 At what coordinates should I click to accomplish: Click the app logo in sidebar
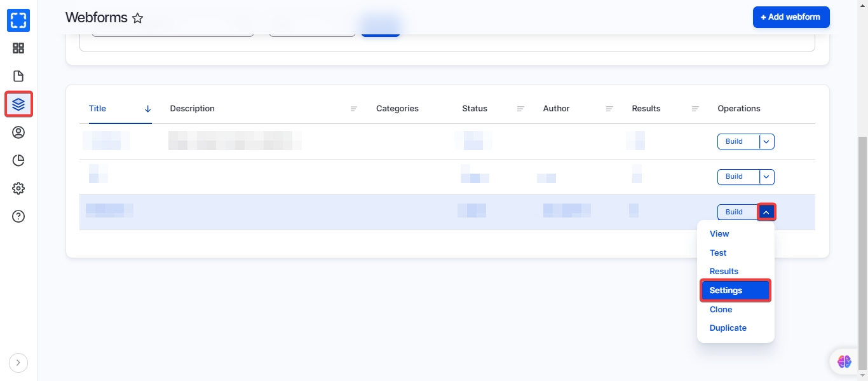[x=18, y=20]
